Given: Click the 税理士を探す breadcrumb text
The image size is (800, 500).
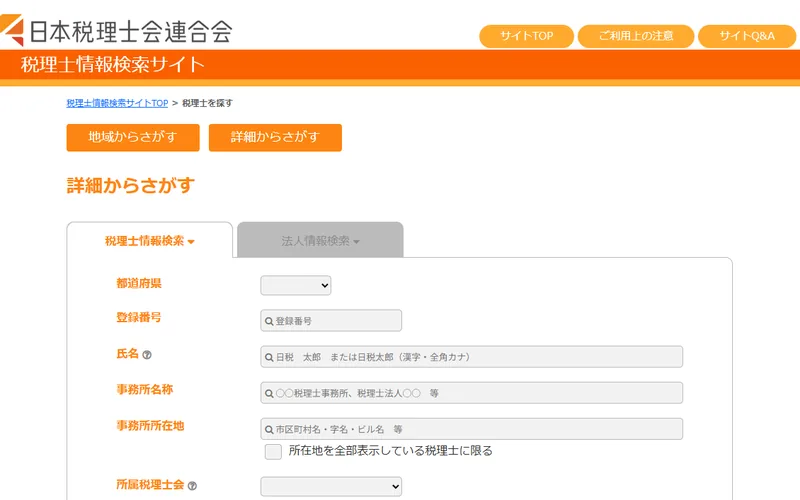Looking at the screenshot, I should tap(207, 103).
